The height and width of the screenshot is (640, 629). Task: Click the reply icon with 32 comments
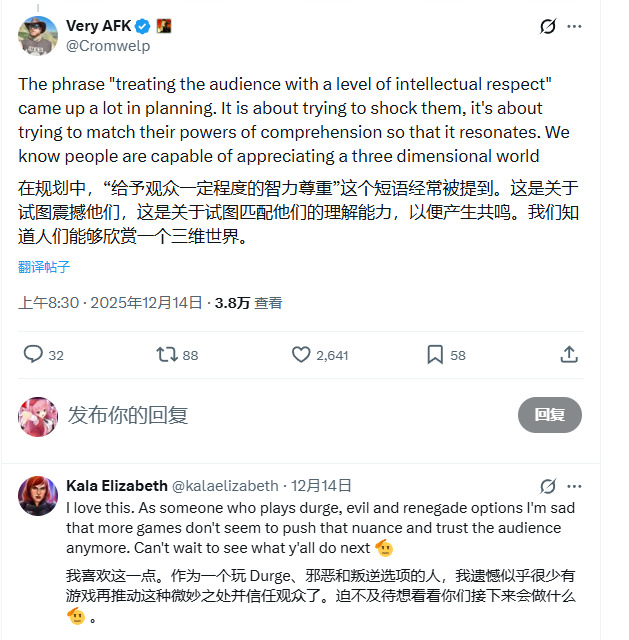click(33, 354)
